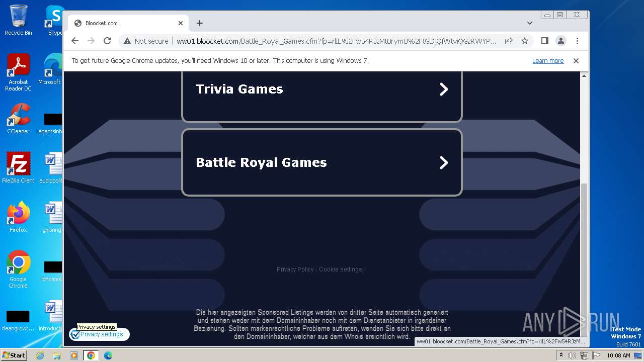The width and height of the screenshot is (644, 362).
Task: Open Google Chrome desktop shortcut
Action: (x=18, y=269)
